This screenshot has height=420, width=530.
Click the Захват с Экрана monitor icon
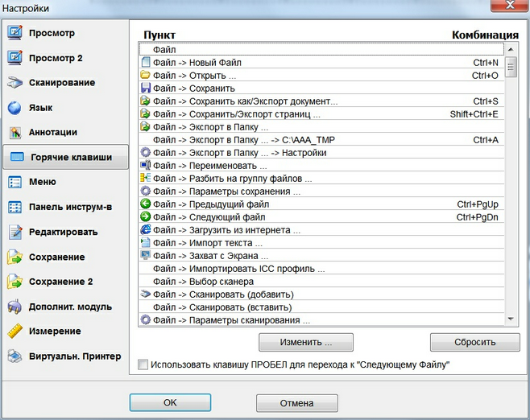(x=145, y=255)
